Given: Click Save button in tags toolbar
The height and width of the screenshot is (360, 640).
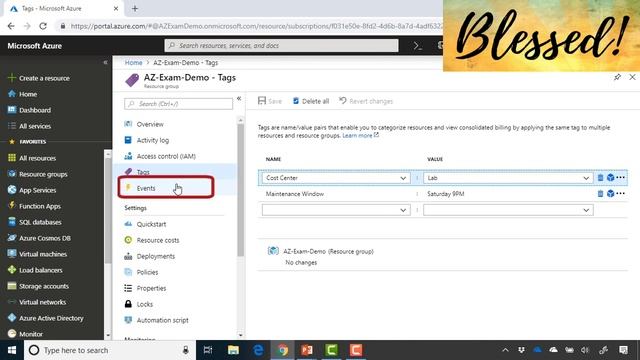Looking at the screenshot, I should click(x=270, y=101).
